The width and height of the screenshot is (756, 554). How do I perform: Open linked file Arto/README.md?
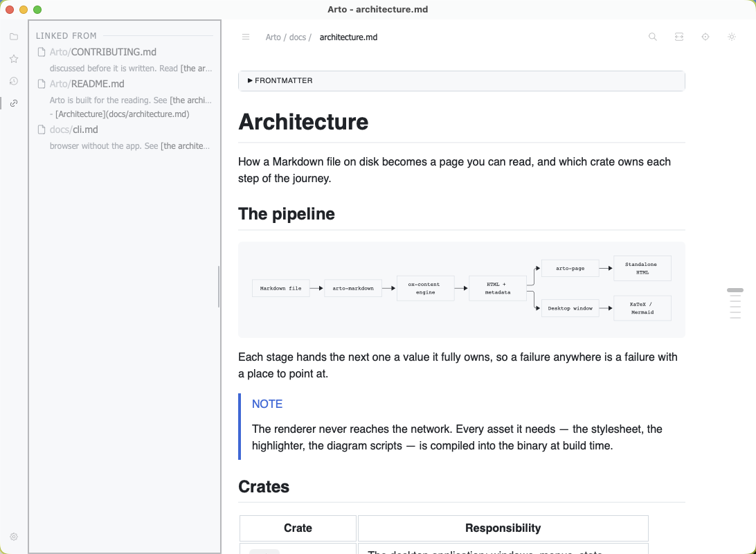[87, 84]
